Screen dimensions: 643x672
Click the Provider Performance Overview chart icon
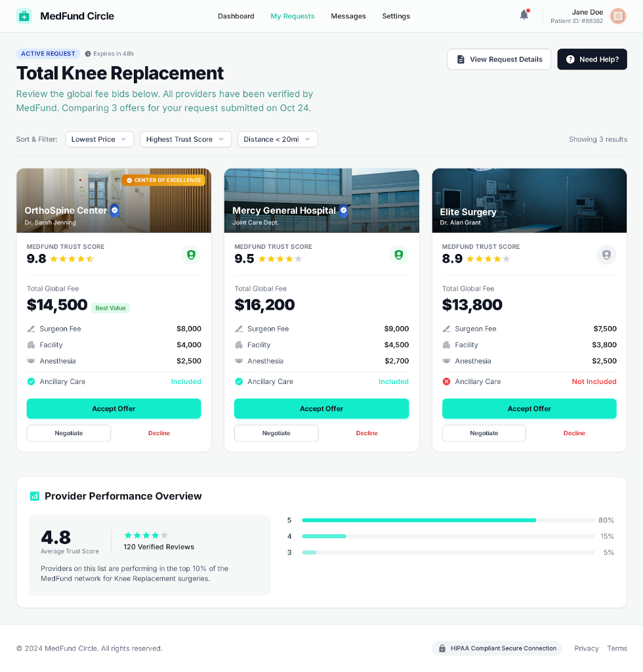tap(35, 496)
